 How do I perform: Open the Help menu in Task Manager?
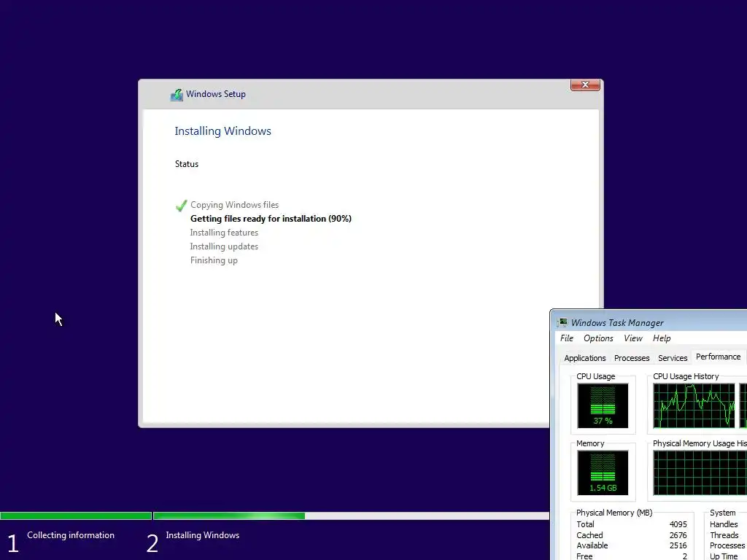(662, 338)
